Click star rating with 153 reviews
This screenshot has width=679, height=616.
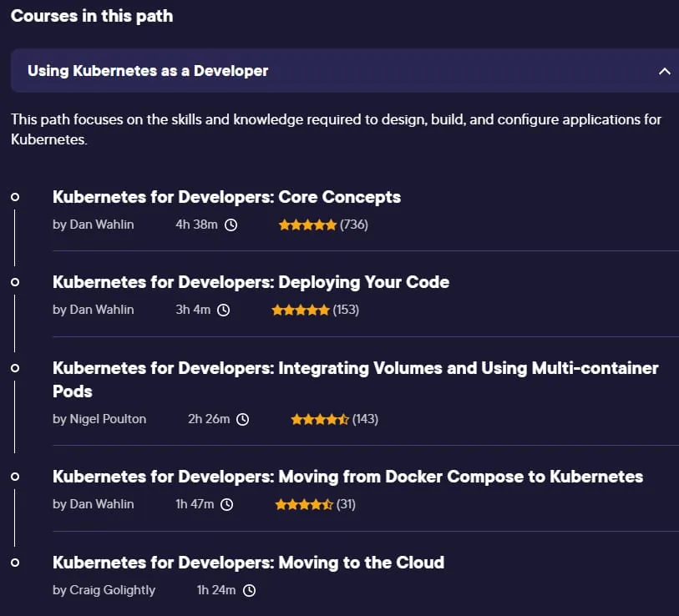coord(301,310)
